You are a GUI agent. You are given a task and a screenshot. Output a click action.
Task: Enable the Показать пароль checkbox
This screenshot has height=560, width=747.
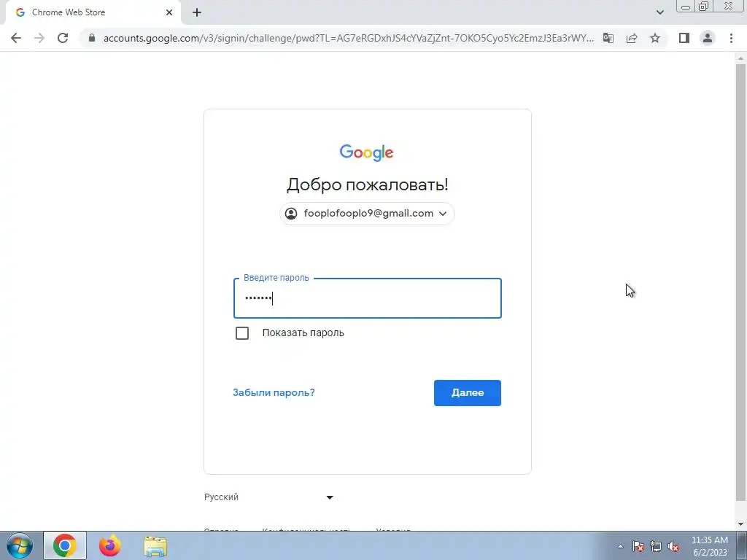click(x=242, y=332)
